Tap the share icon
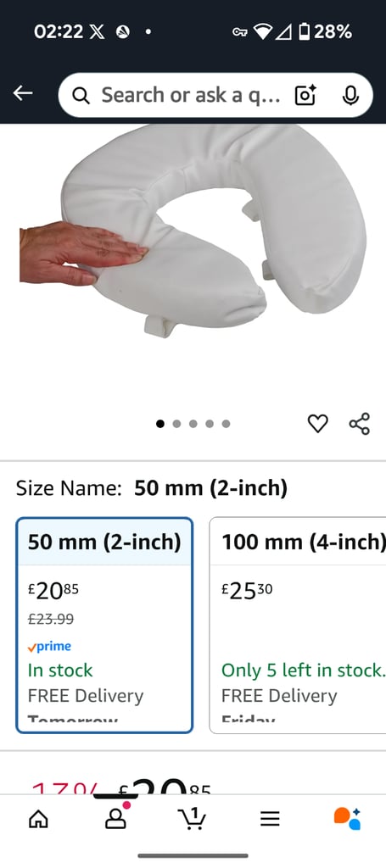 click(x=360, y=424)
